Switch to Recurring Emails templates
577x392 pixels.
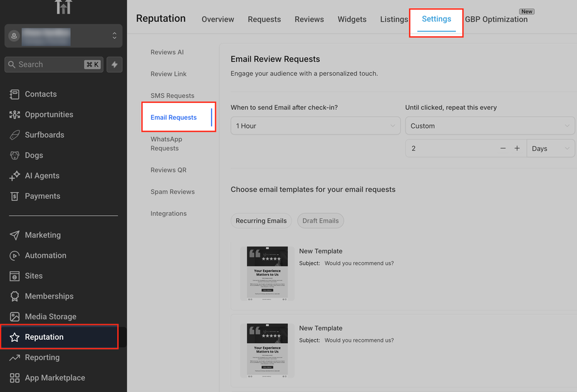coord(261,221)
